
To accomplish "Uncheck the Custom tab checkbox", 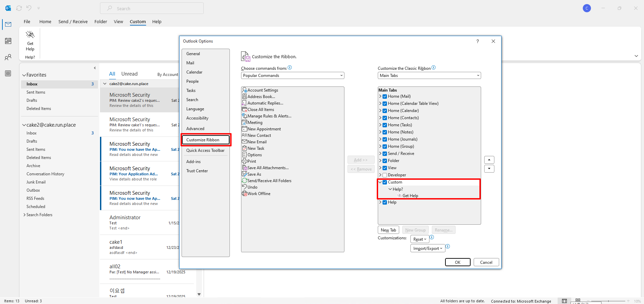I will 385,182.
